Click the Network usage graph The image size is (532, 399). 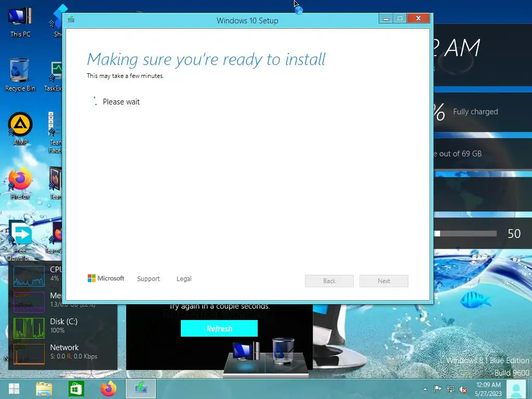29,354
